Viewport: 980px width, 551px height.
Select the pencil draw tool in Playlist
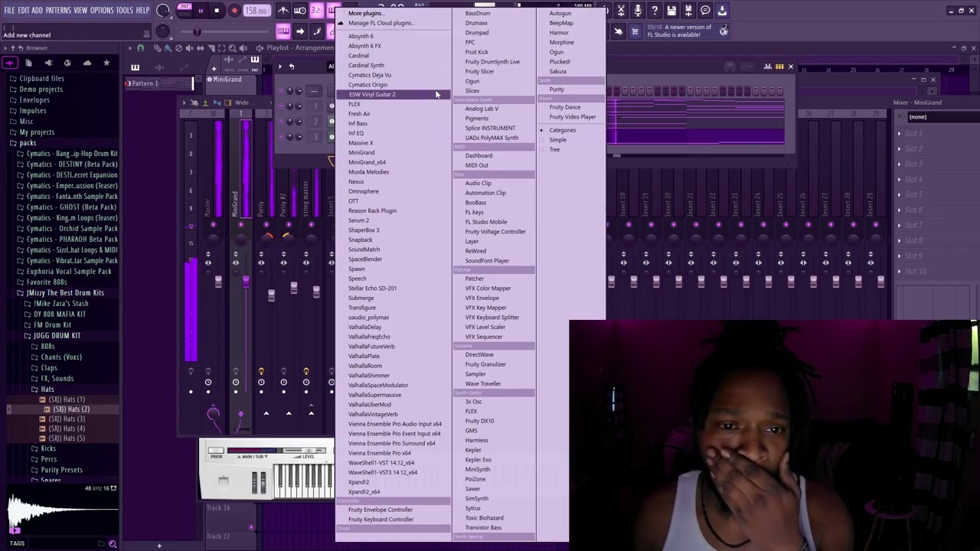(x=158, y=48)
